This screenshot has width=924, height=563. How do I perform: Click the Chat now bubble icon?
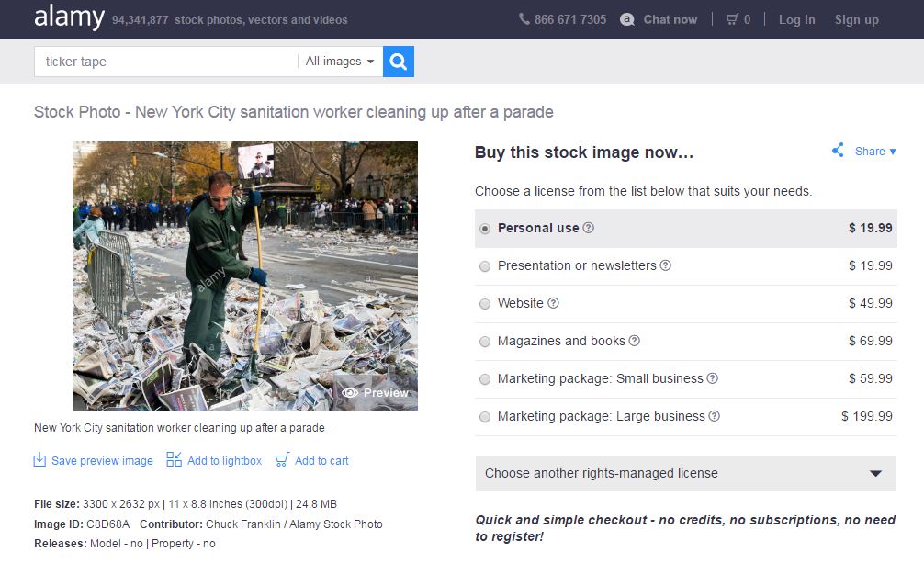[627, 19]
